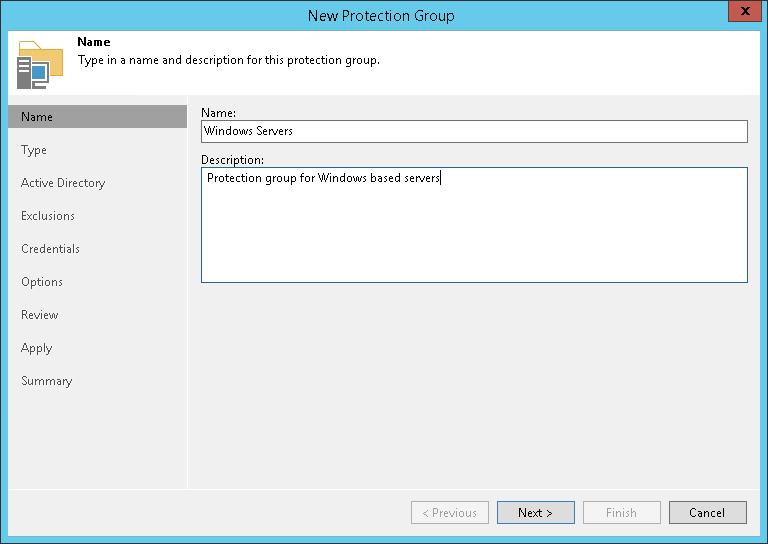Click the Description field label
This screenshot has width=768, height=544.
(x=232, y=159)
